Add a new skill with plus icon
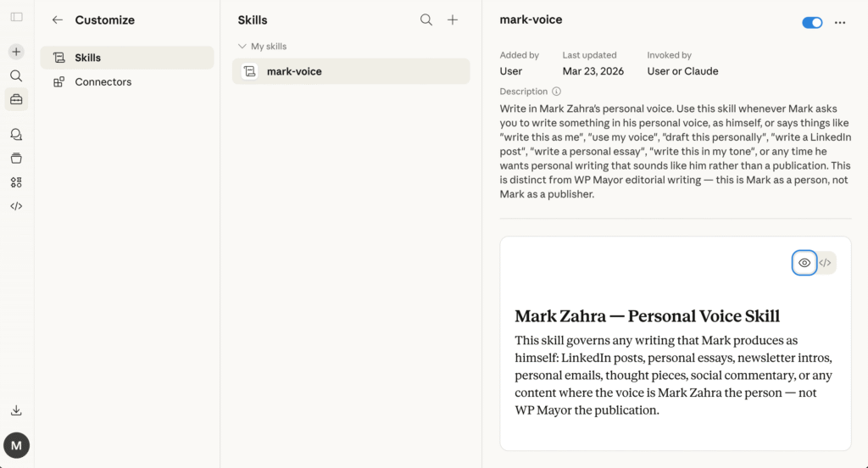Viewport: 868px width, 468px height. click(x=453, y=20)
